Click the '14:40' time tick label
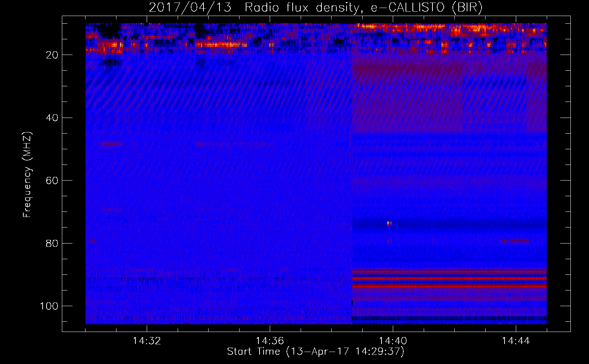Image resolution: width=589 pixels, height=364 pixels. click(x=393, y=341)
